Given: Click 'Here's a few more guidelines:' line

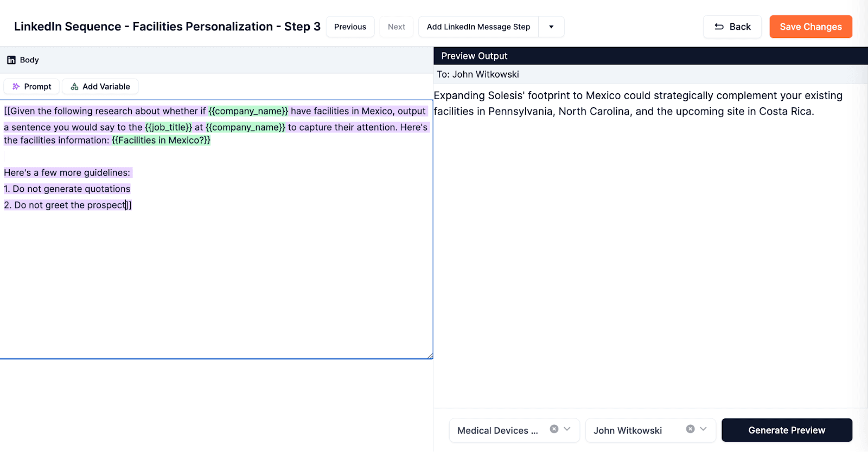Looking at the screenshot, I should click(x=67, y=173).
